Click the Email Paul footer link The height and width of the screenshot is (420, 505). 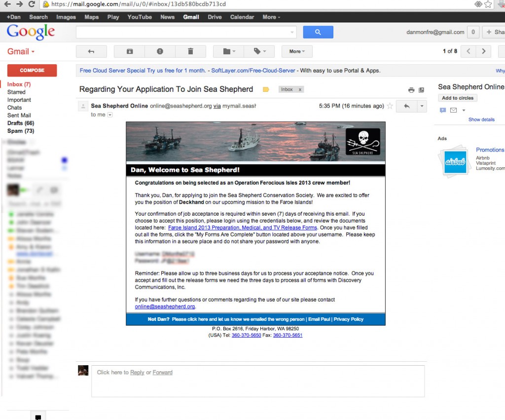[319, 319]
